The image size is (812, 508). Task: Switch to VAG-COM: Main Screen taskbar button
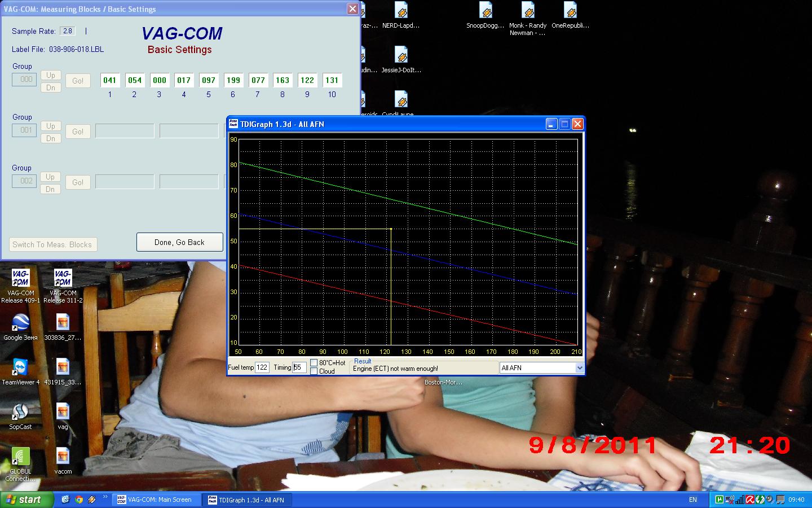pos(157,500)
